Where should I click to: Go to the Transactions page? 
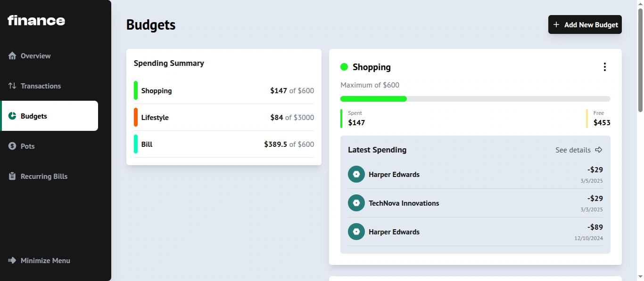coord(50,86)
